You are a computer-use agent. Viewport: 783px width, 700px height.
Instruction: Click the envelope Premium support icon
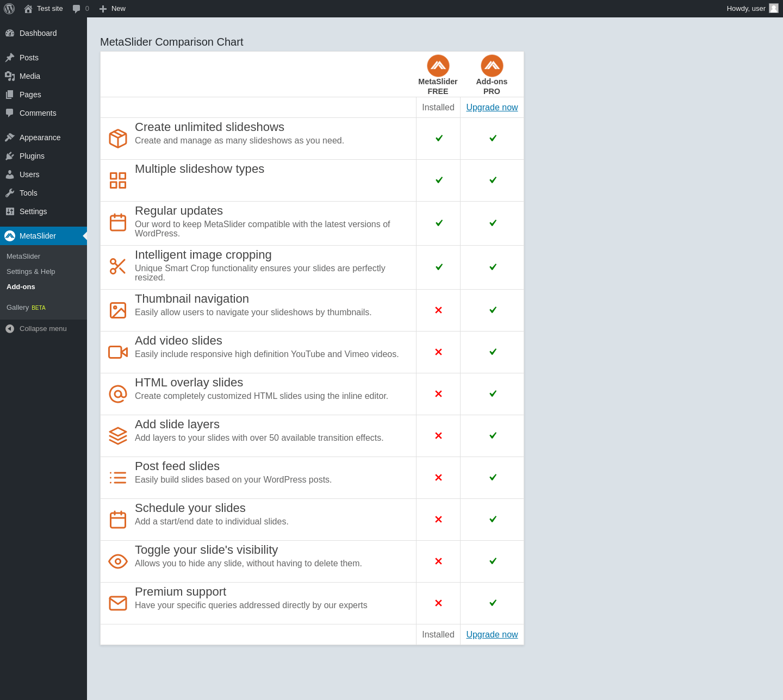tap(118, 603)
